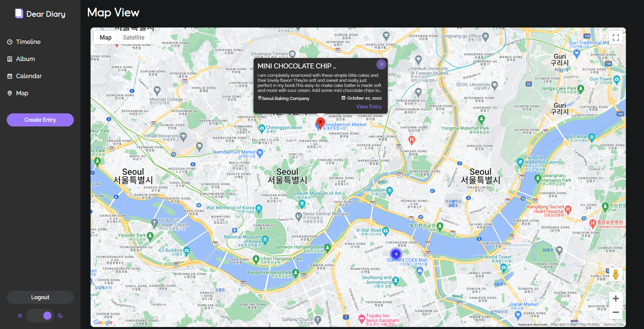Screen dimensions: 644x329
Task: Click the Seoul Baking Company location text
Action: 285,98
